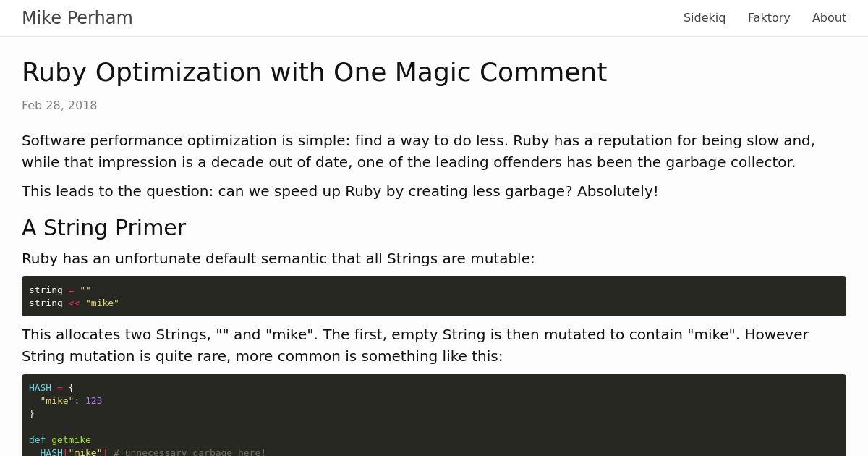Viewport: 868px width, 456px height.
Task: Click the paragraph starting 'This allocates two Strings'
Action: pos(415,345)
